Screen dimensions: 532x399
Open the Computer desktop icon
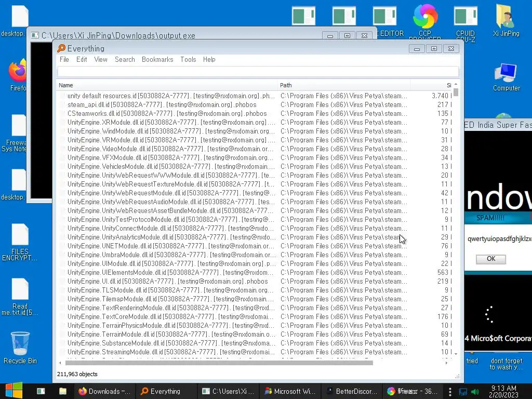pyautogui.click(x=506, y=77)
